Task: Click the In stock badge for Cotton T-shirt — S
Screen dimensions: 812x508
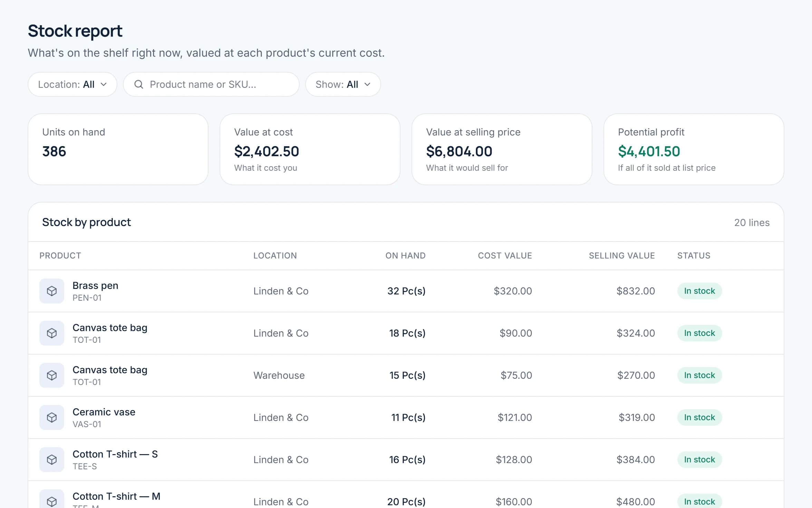Action: 699,460
